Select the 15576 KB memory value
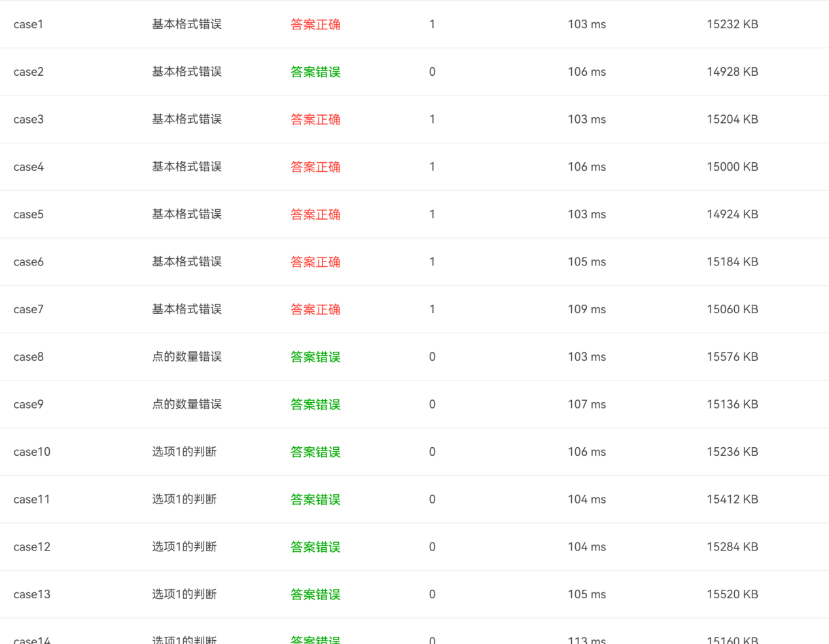829x644 pixels. coord(732,357)
